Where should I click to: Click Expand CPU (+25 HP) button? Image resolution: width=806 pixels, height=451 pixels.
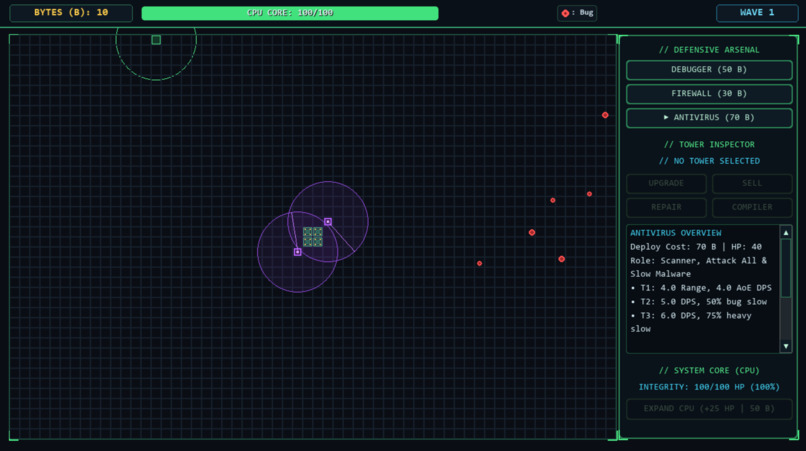pyautogui.click(x=709, y=409)
